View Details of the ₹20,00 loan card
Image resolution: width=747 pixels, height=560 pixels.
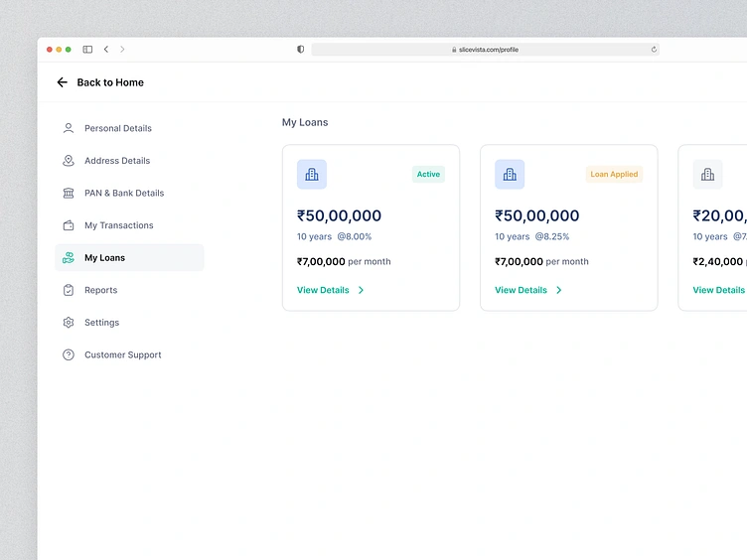(719, 290)
